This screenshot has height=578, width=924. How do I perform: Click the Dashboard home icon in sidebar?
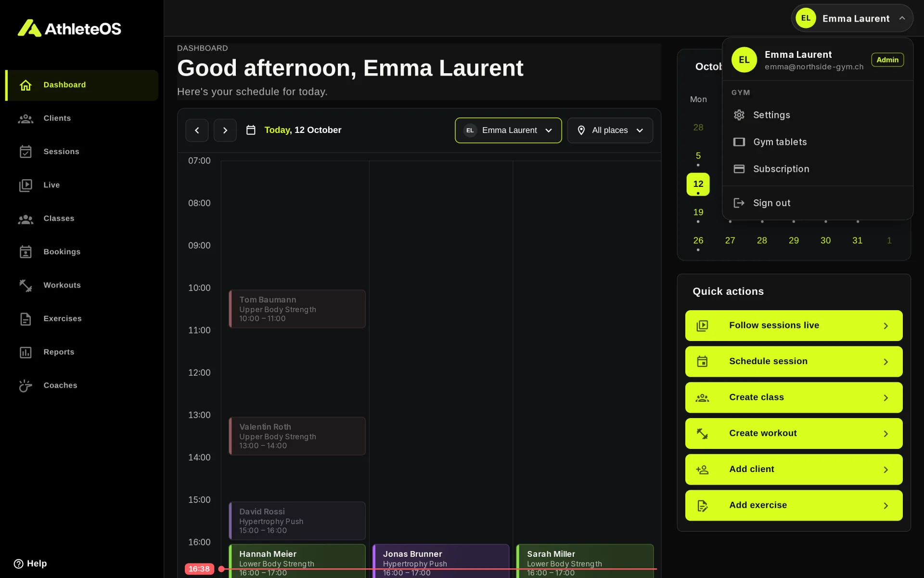(26, 85)
